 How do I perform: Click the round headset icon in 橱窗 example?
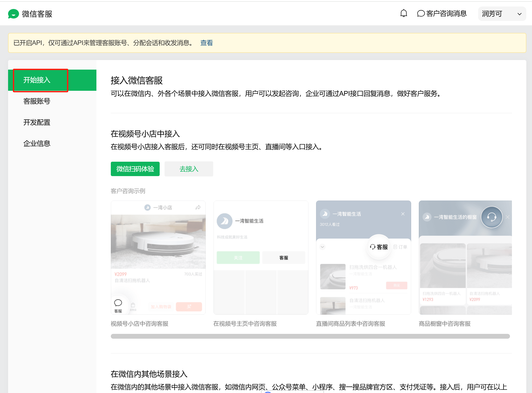coord(492,217)
